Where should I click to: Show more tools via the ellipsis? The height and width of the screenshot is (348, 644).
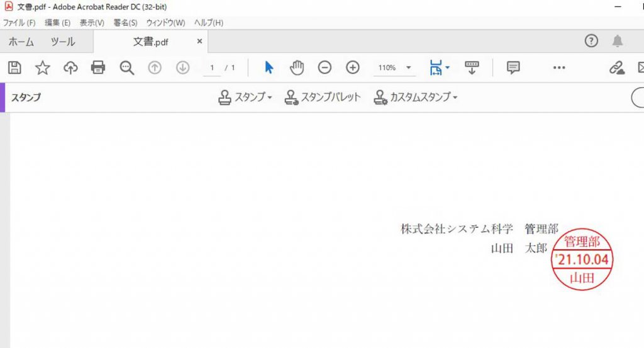[559, 67]
